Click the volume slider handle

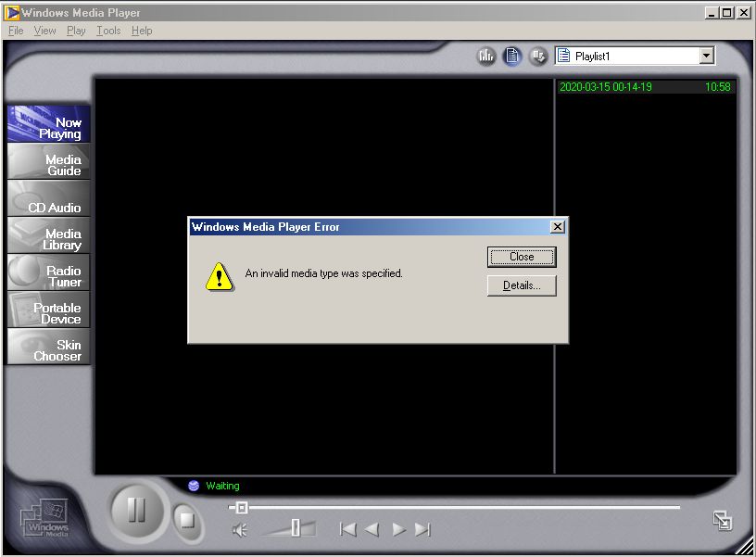(296, 528)
